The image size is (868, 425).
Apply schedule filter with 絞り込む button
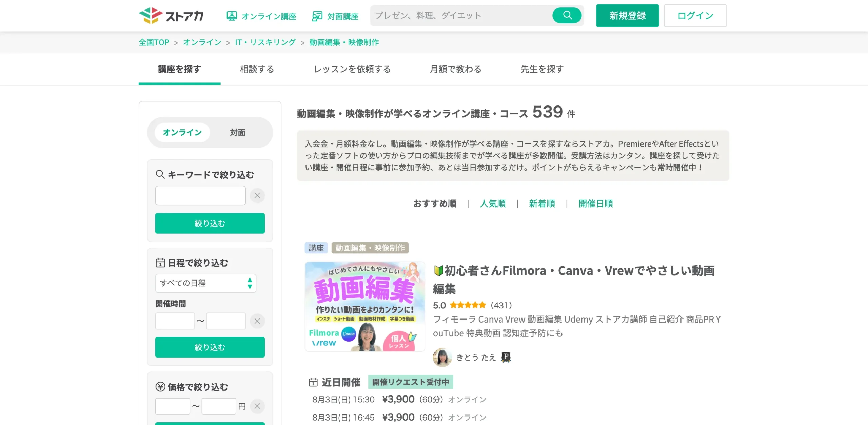point(210,347)
